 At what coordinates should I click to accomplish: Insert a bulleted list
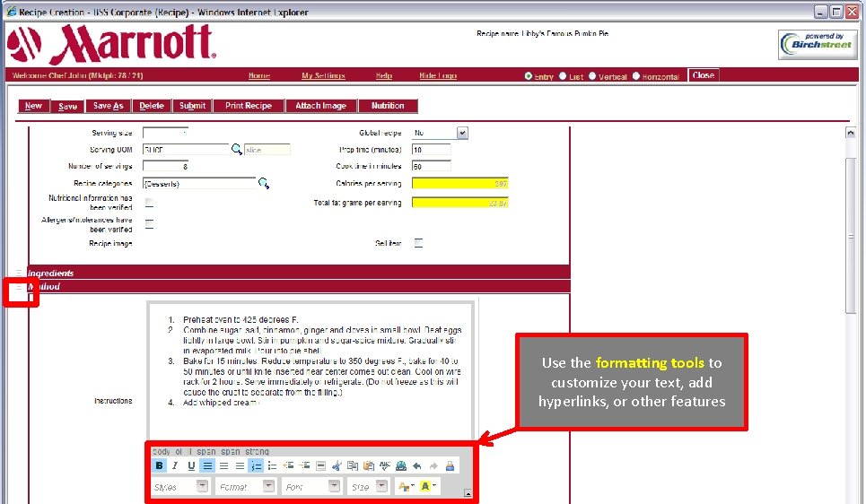272,466
